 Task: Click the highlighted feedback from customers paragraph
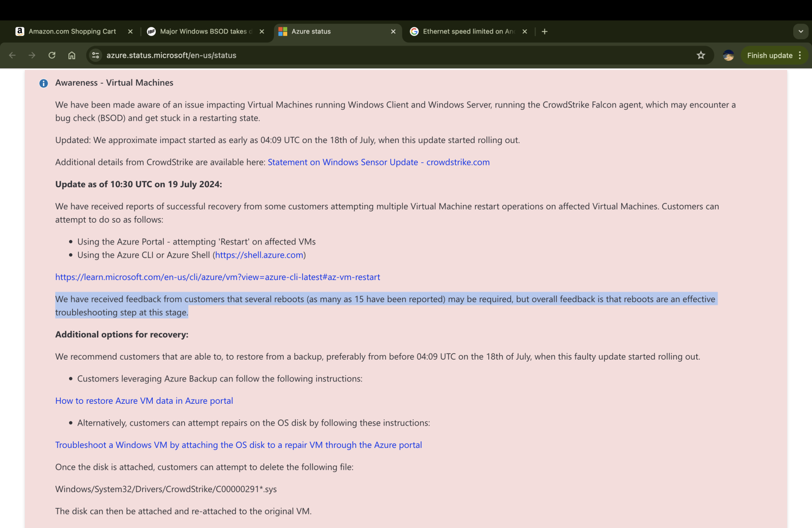point(385,306)
